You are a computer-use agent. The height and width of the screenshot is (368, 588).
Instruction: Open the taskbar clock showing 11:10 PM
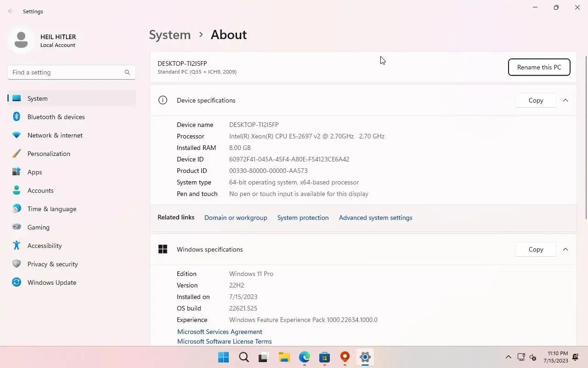pos(556,357)
